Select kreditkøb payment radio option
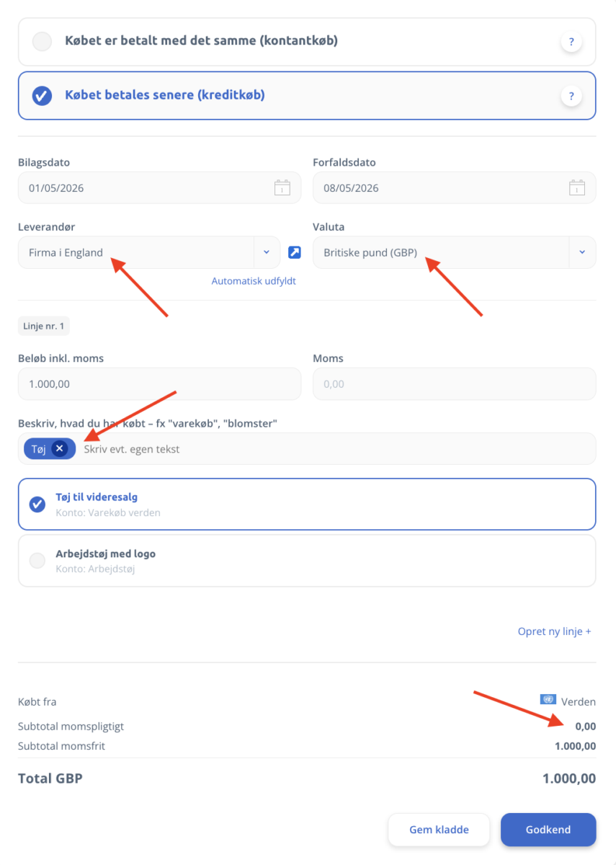Viewport: 616px width, 865px height. (43, 95)
